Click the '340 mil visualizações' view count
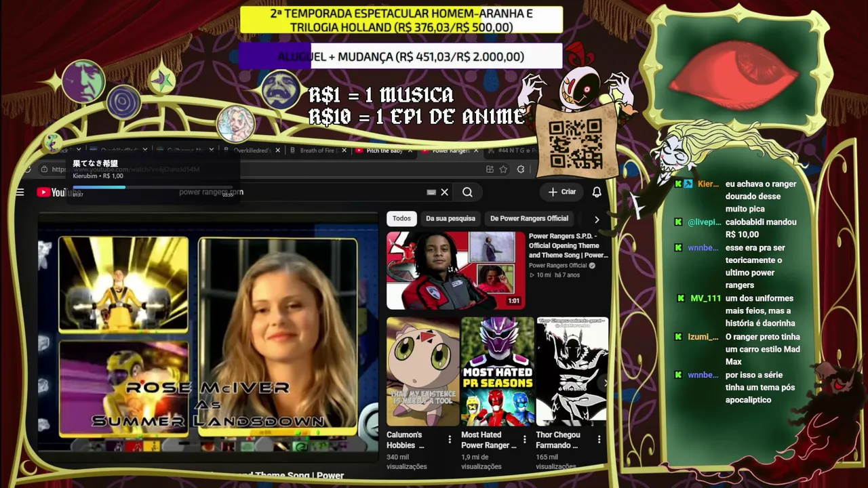The image size is (868, 488). click(x=407, y=462)
